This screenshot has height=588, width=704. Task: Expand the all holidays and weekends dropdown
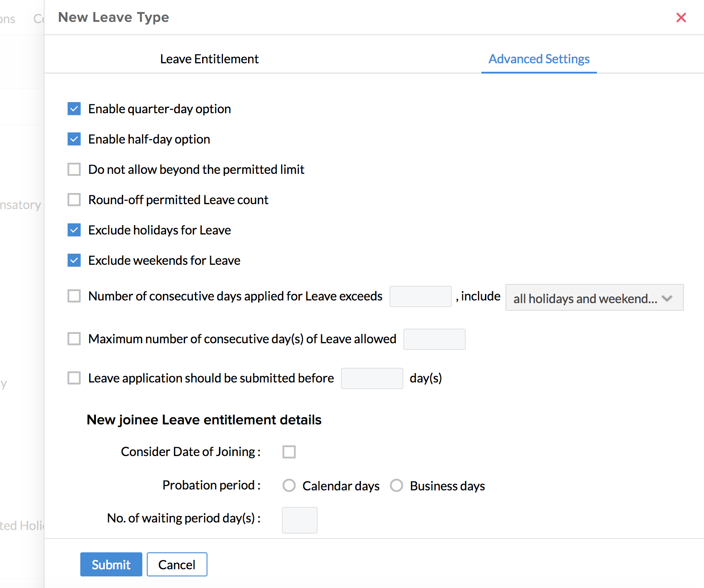594,298
